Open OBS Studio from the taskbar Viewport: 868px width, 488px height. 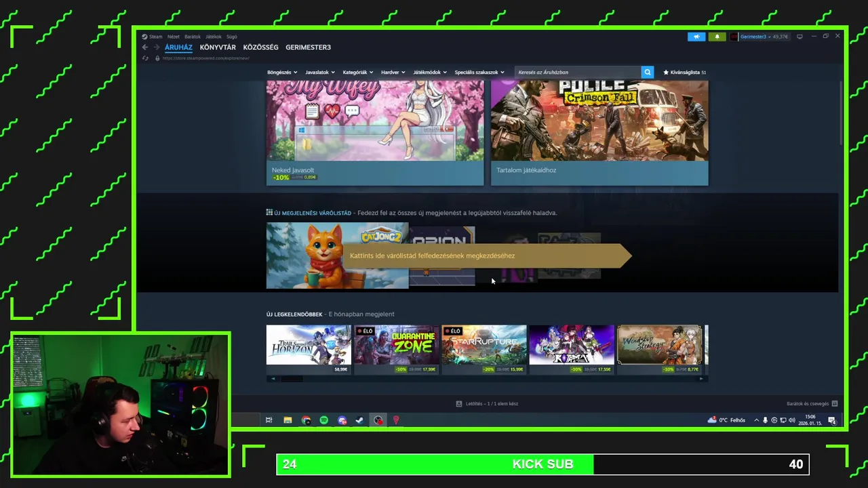378,420
